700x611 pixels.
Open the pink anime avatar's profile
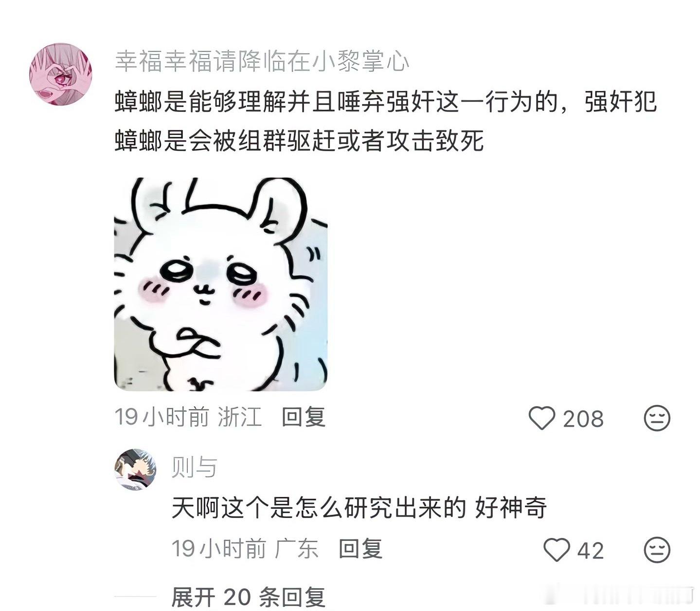pos(61,74)
